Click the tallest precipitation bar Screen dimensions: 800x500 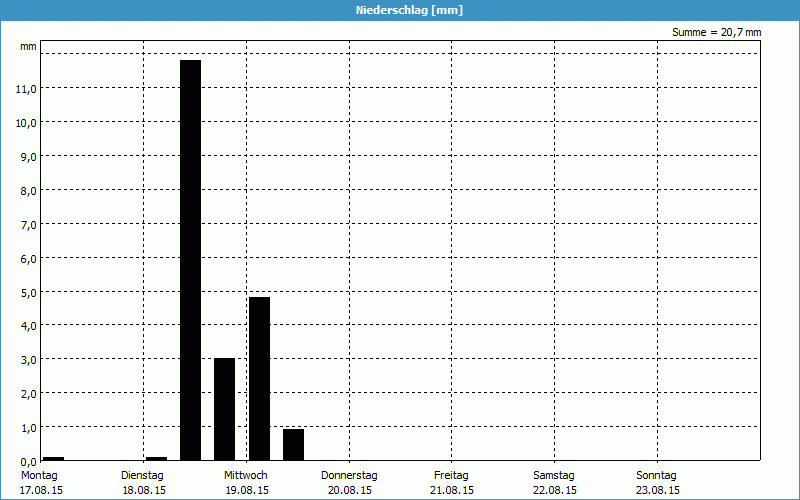pos(190,260)
